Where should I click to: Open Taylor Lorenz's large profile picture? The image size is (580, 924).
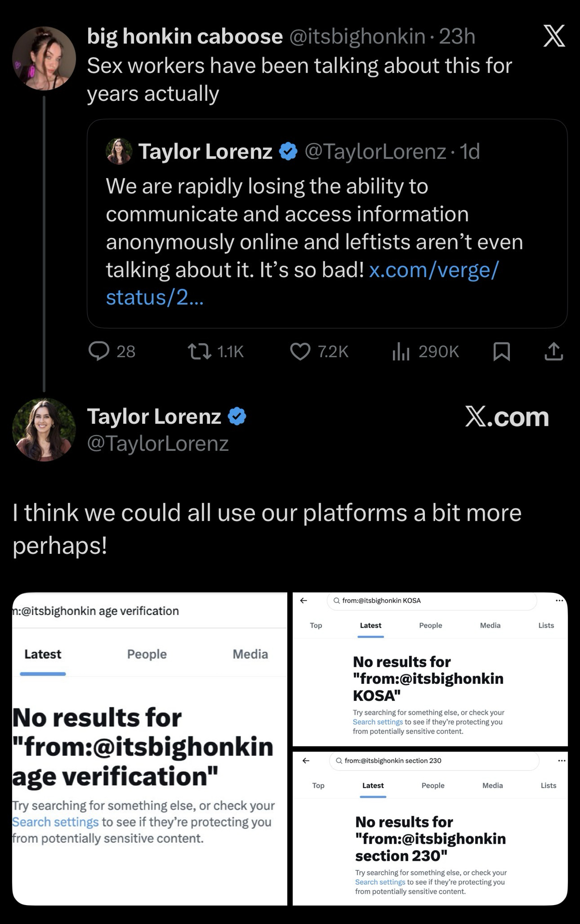[x=44, y=429]
